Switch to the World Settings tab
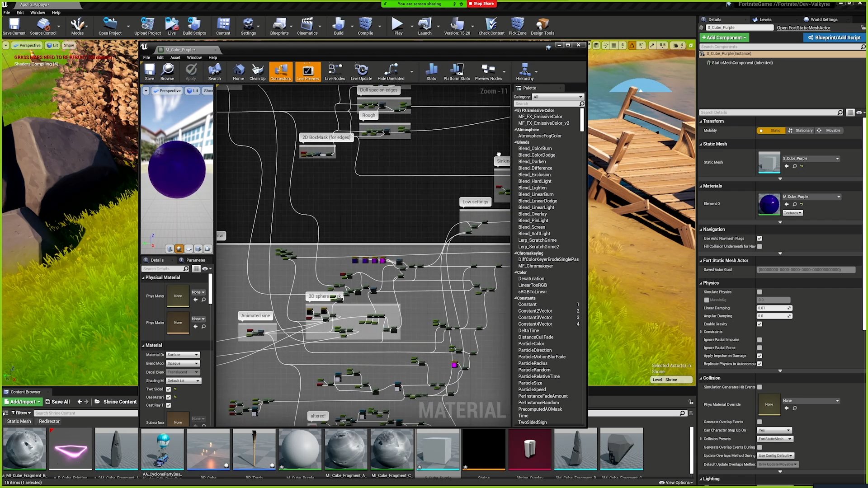The height and width of the screenshot is (488, 868). pos(823,19)
